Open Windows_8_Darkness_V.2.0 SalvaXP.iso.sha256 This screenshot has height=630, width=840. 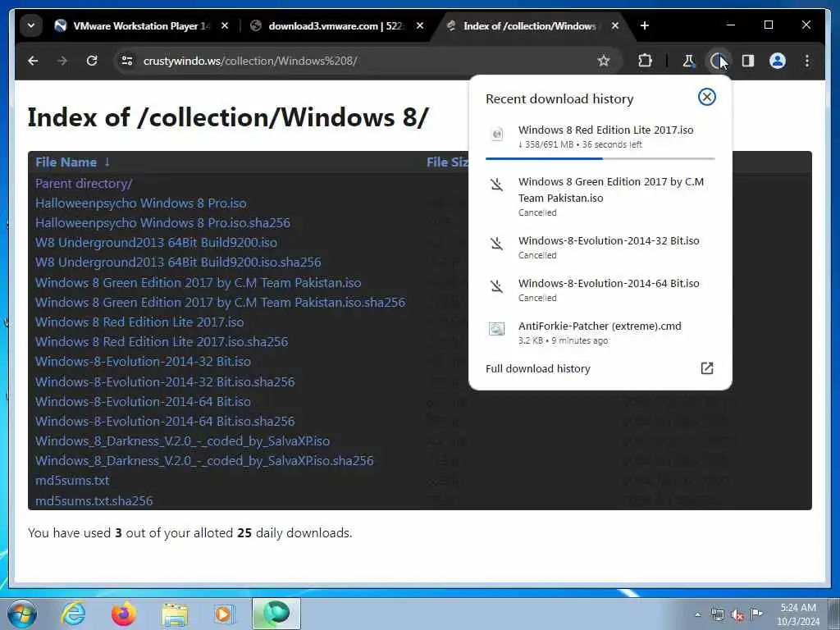[204, 461]
